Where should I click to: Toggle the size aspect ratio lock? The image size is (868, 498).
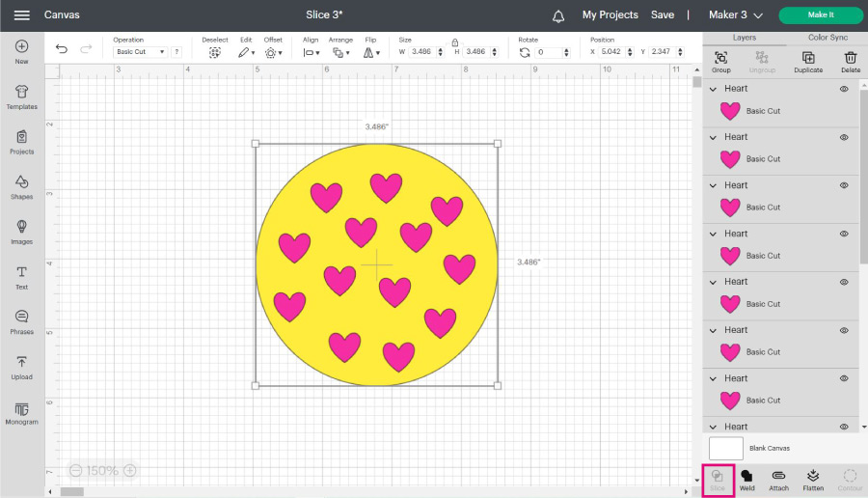[x=454, y=42]
